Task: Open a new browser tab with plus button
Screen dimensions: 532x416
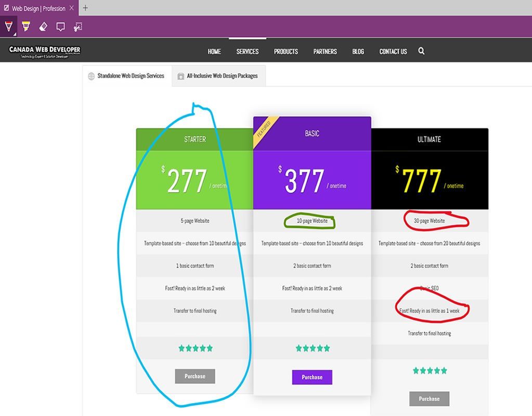Action: (x=85, y=8)
